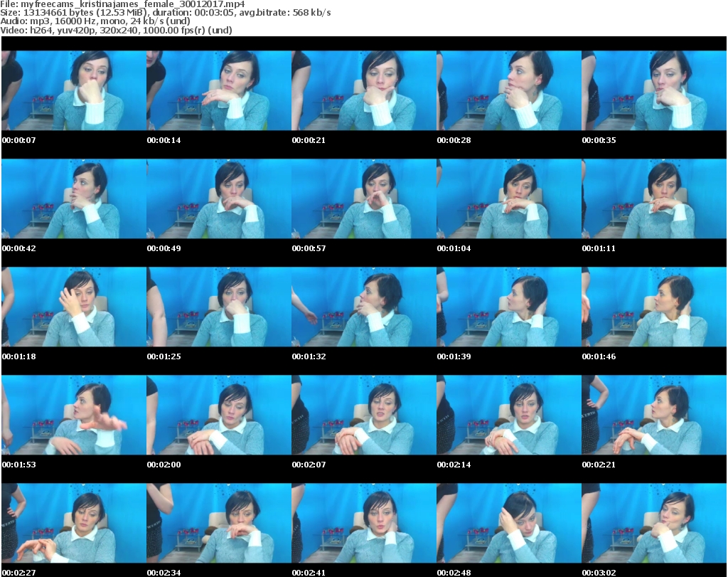Select the thumbnail frame at 00:00:42

click(x=74, y=198)
